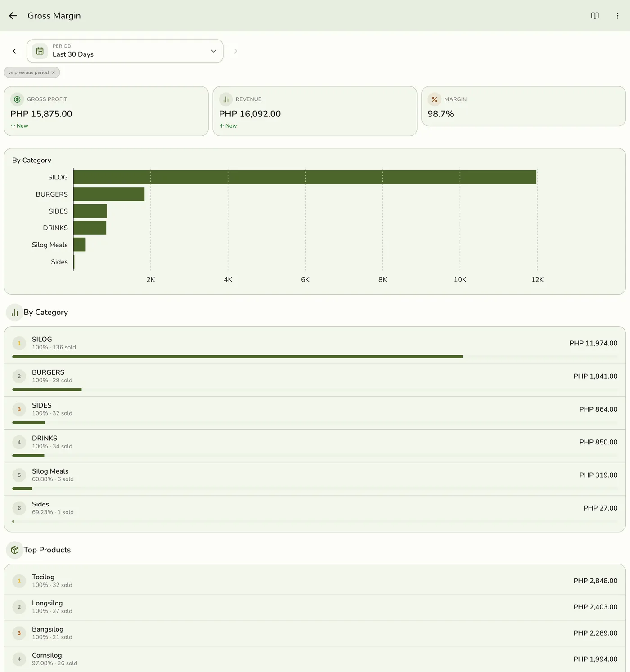Screen dimensions: 630x672
Task: Click the PHP 2,848.00 amount for Tocilog
Action: [595, 581]
